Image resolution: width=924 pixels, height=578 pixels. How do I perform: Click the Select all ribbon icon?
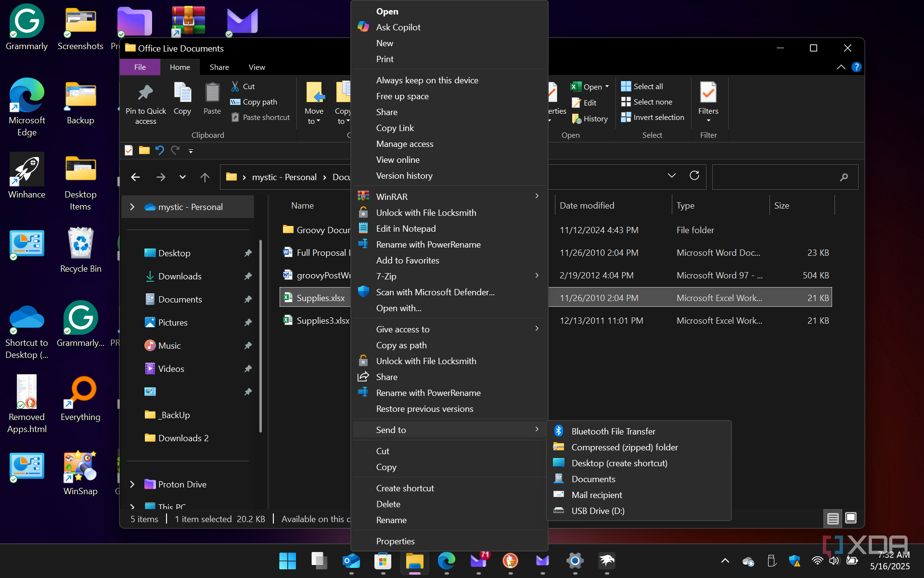tap(626, 86)
